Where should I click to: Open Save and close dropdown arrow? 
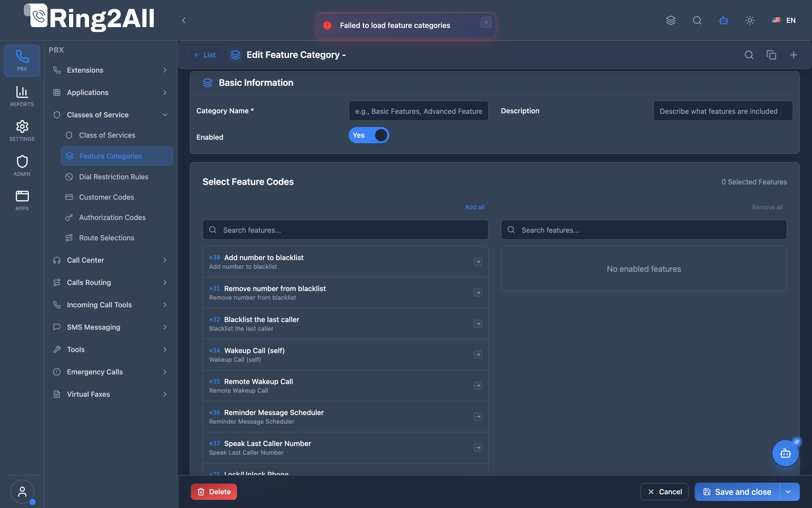(789, 491)
